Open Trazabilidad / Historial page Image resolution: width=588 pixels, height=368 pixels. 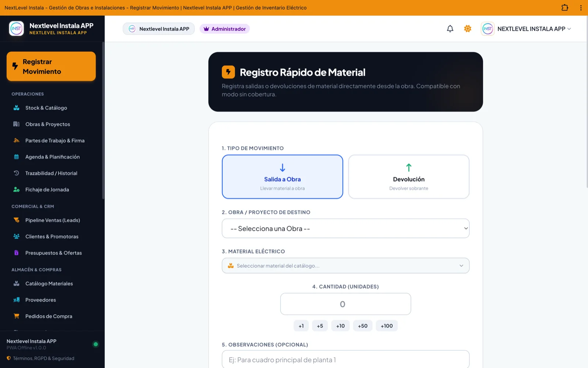pos(51,173)
